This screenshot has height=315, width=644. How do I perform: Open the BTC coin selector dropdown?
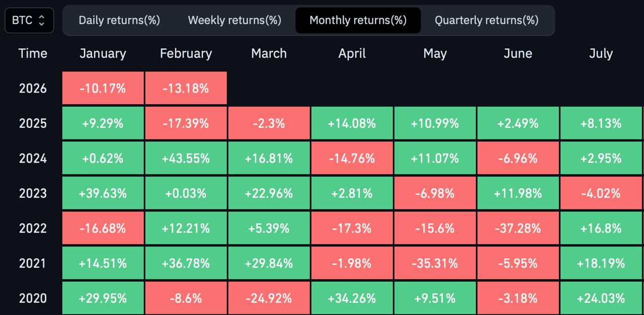click(x=29, y=21)
